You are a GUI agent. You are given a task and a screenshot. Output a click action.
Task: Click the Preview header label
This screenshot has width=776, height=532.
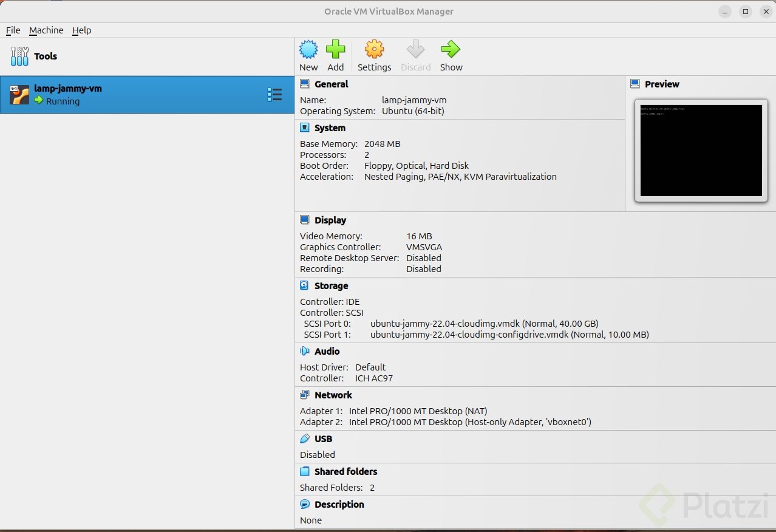point(662,84)
